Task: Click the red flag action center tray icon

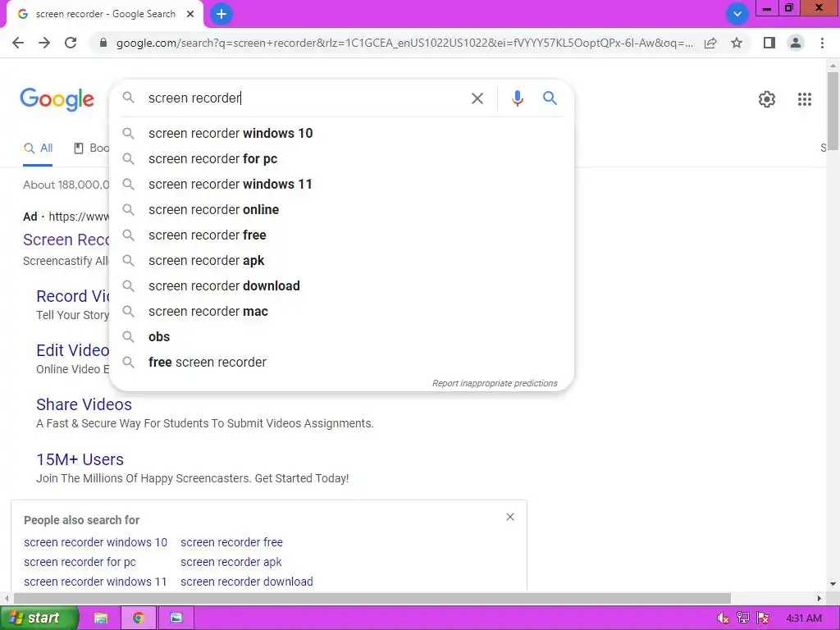Action: pos(764,619)
